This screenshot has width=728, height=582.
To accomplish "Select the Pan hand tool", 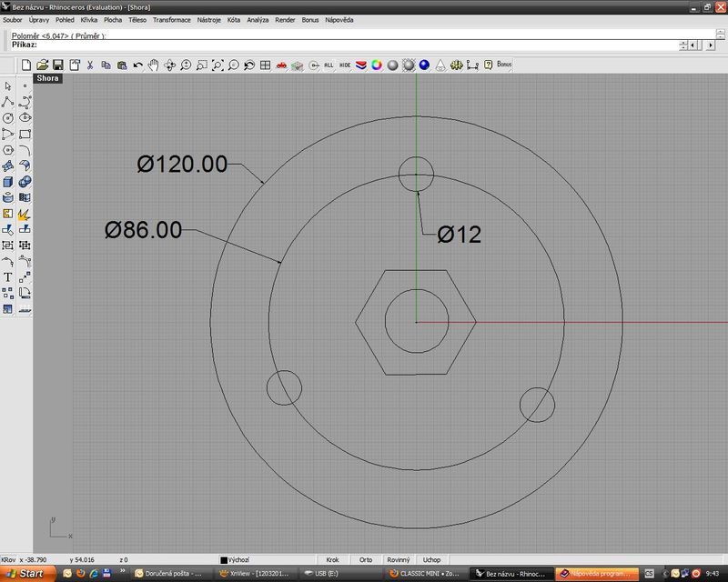I will tap(153, 65).
